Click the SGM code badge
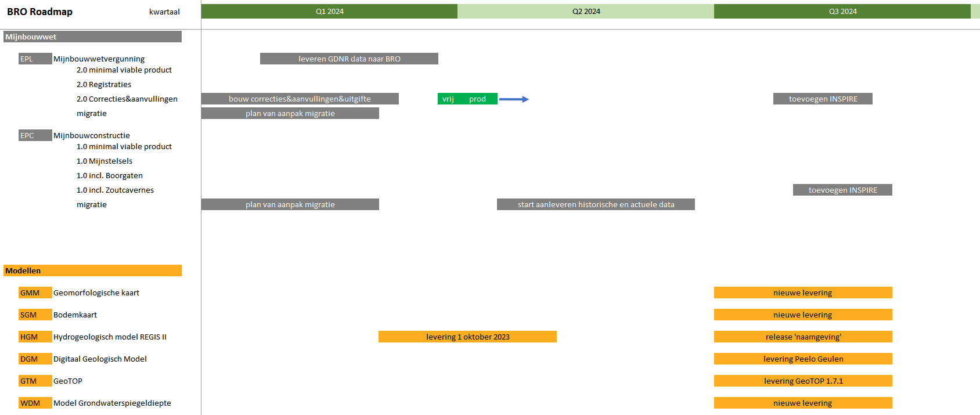This screenshot has height=415, width=980. pyautogui.click(x=35, y=315)
